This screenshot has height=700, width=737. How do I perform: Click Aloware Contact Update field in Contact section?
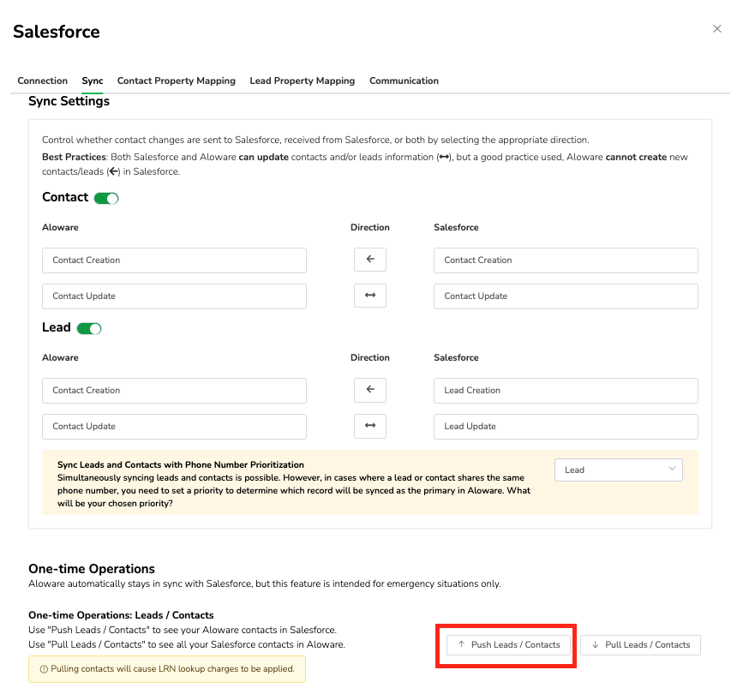click(x=174, y=296)
